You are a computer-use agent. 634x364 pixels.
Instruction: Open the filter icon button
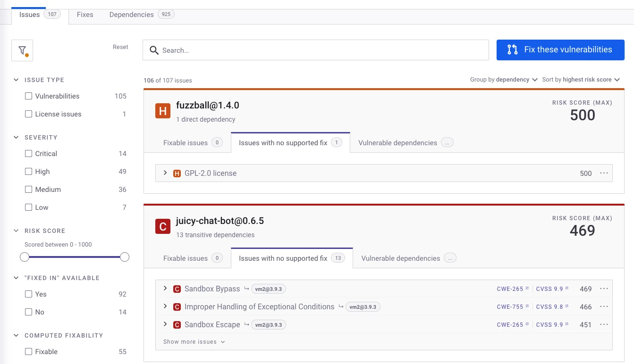[x=22, y=50]
